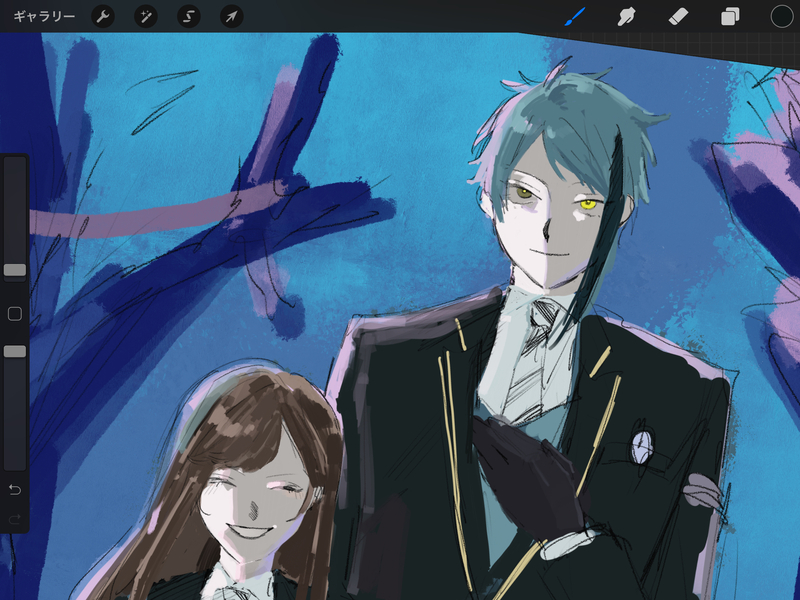This screenshot has width=800, height=600.
Task: Activate the Selection S-shaped tool
Action: point(189,17)
